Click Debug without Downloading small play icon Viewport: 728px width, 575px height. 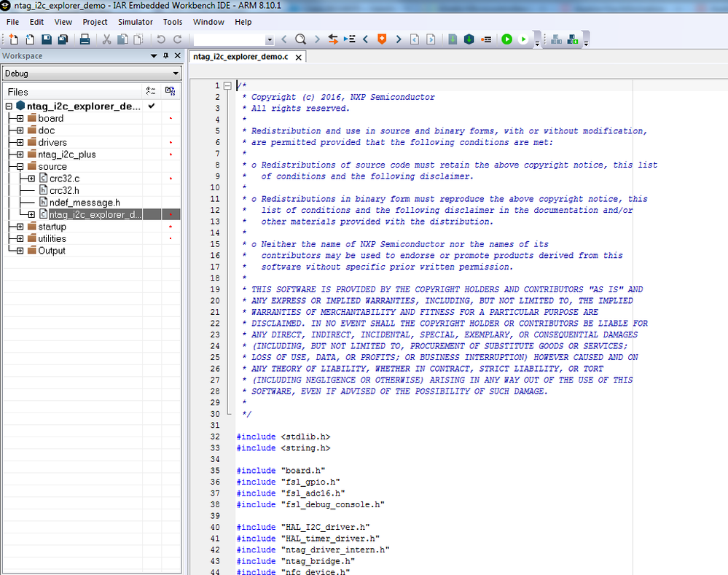(523, 39)
